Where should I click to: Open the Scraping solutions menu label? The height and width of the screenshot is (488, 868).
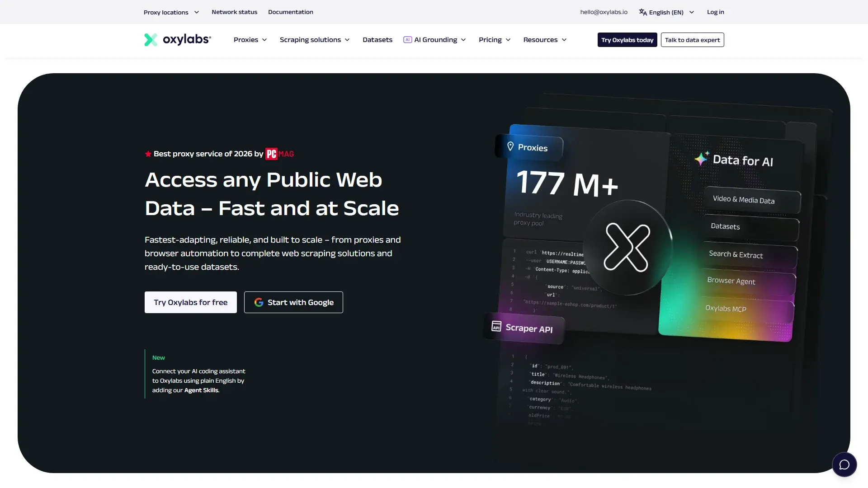(x=310, y=40)
